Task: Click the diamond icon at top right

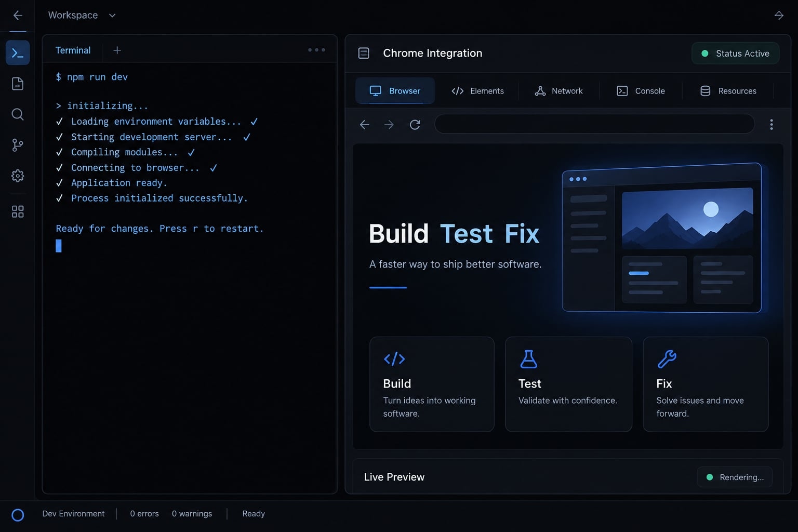Action: click(779, 15)
